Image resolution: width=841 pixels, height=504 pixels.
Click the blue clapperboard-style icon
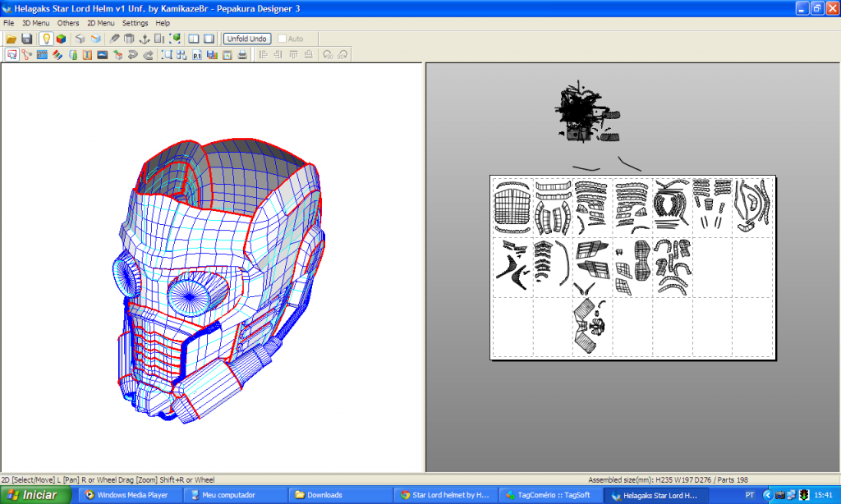pos(42,55)
